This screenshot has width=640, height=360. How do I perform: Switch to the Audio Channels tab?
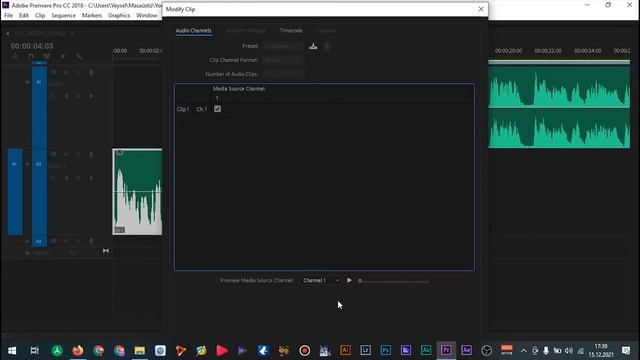[193, 31]
